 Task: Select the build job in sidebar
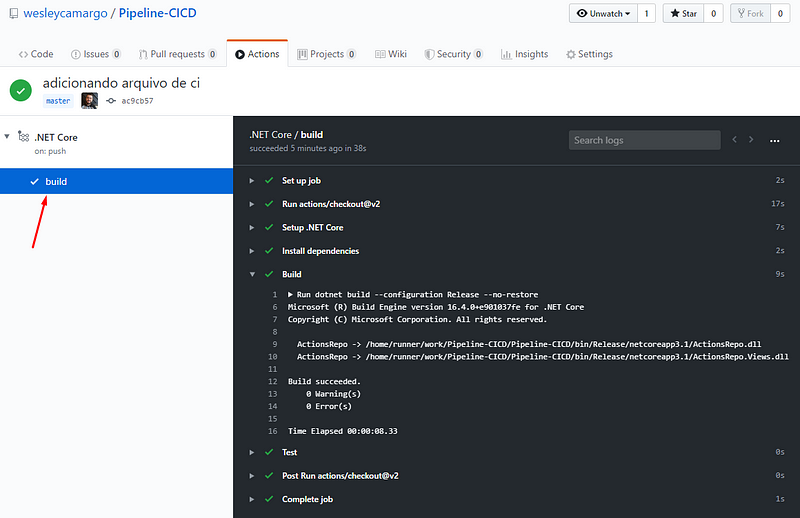[56, 181]
